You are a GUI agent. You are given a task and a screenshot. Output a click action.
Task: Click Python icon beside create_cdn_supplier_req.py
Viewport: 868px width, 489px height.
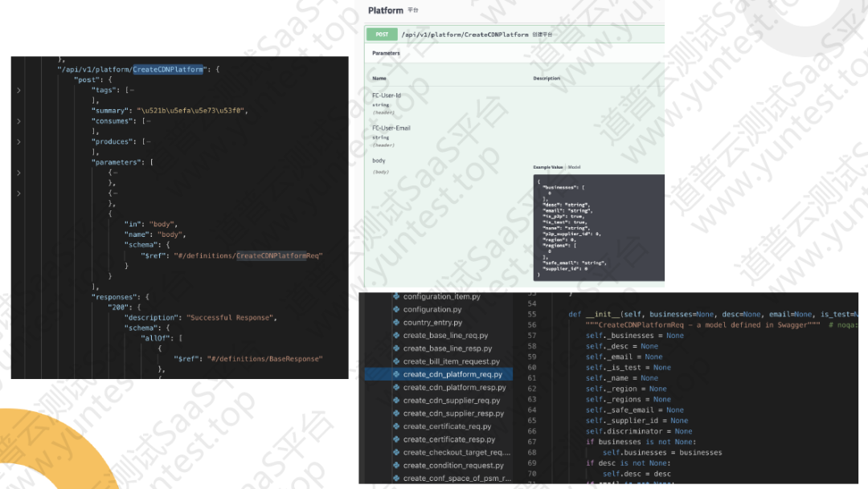396,400
